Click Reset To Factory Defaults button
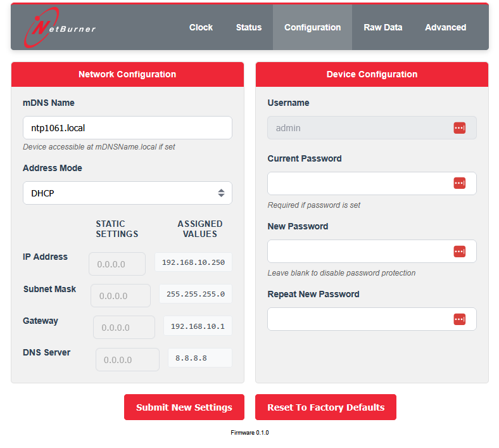The width and height of the screenshot is (499, 448). 325,407
